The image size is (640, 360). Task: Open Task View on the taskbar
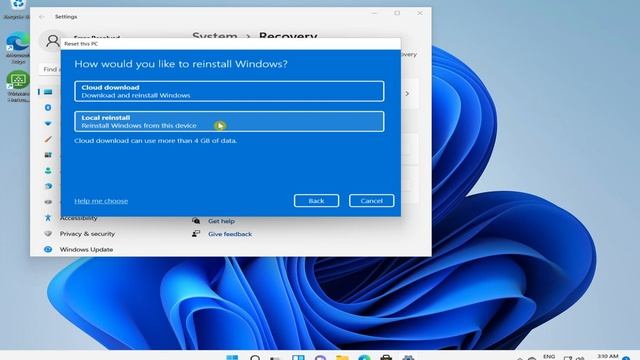pyautogui.click(x=276, y=358)
